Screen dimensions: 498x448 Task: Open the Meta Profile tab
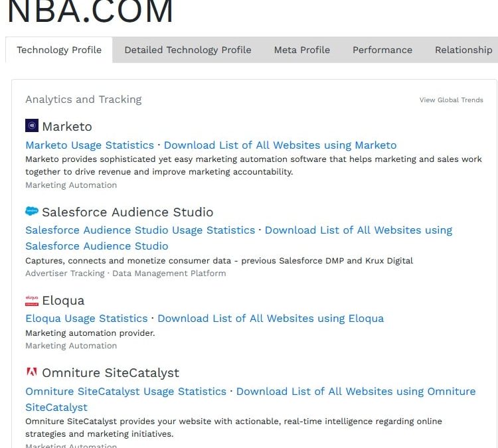301,50
